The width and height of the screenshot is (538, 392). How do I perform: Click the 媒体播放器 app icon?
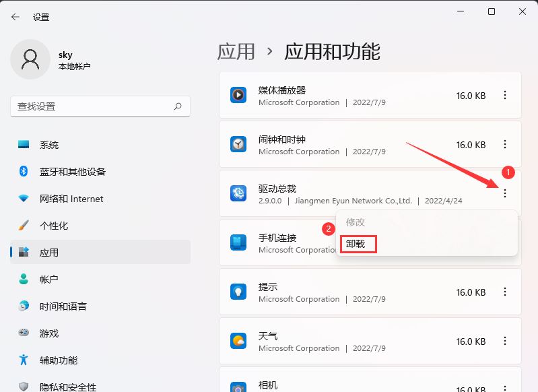[238, 96]
